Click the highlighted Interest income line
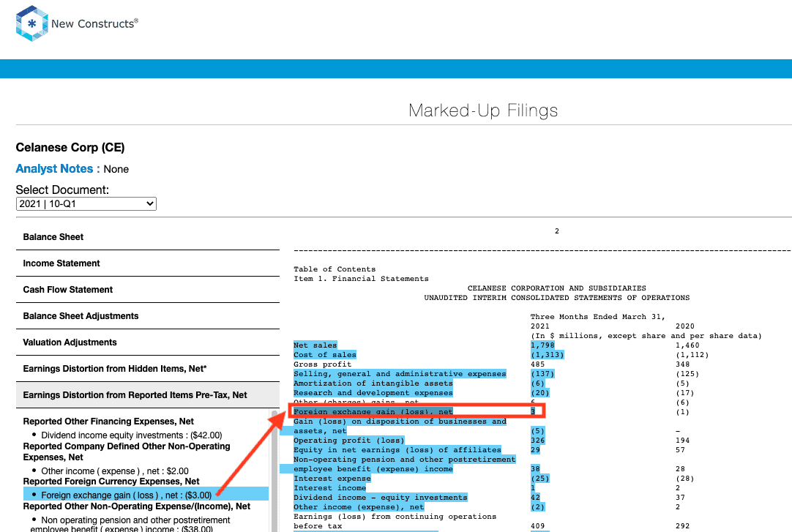Image resolution: width=792 pixels, height=532 pixels. (x=329, y=488)
